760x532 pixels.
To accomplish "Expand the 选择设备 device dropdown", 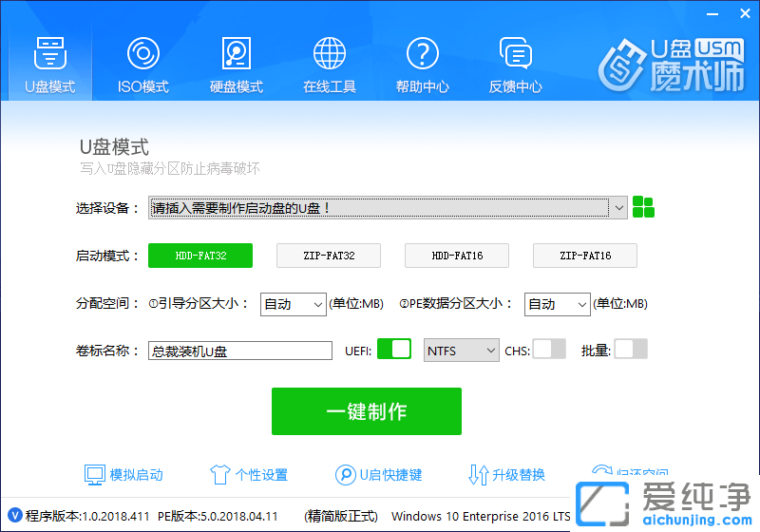I will [618, 208].
